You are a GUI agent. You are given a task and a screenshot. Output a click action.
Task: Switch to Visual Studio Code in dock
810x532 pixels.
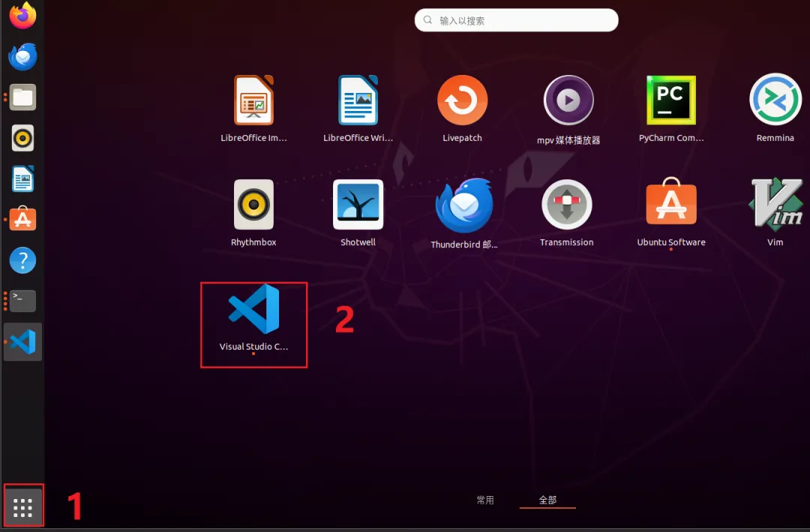pos(22,342)
